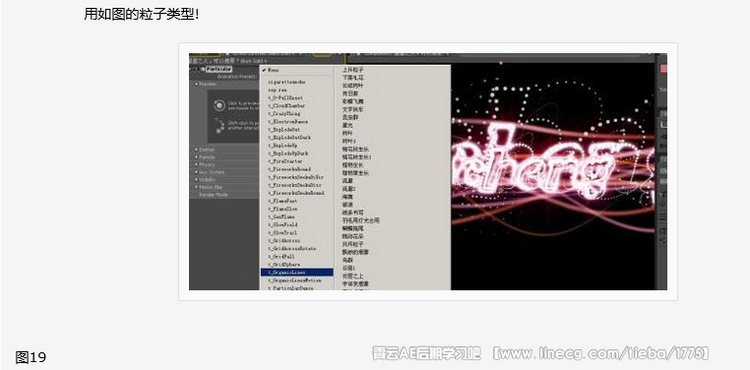Viewport: 750px width, 370px height.
Task: Choose the t_ElectronDance preset
Action: 287,121
